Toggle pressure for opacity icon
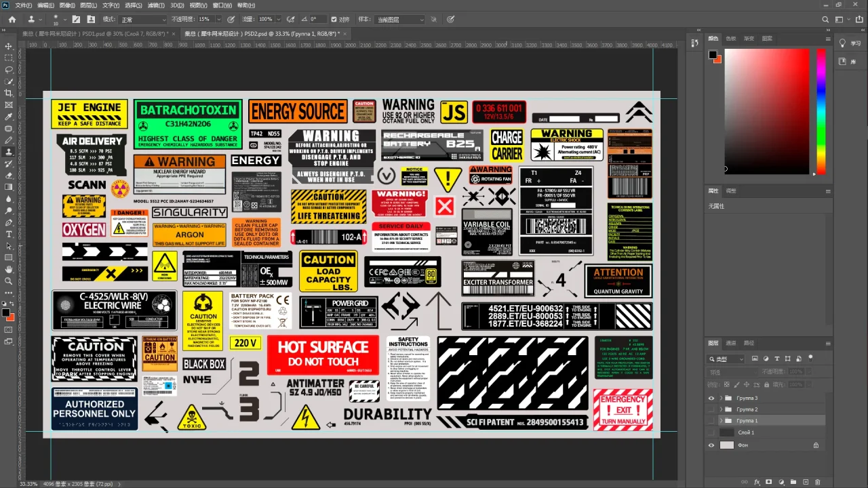The width and height of the screenshot is (868, 488). (x=231, y=19)
